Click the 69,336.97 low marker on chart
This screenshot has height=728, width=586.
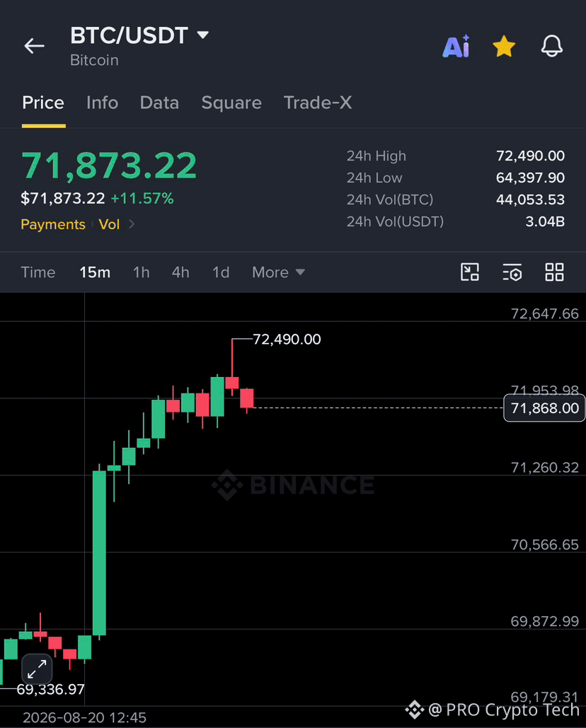click(51, 690)
